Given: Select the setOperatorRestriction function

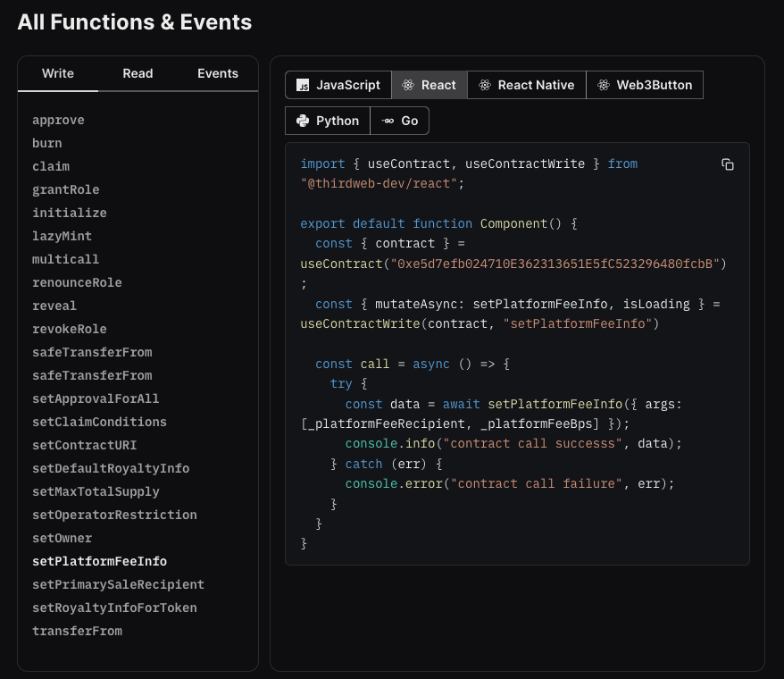Looking at the screenshot, I should 114,515.
